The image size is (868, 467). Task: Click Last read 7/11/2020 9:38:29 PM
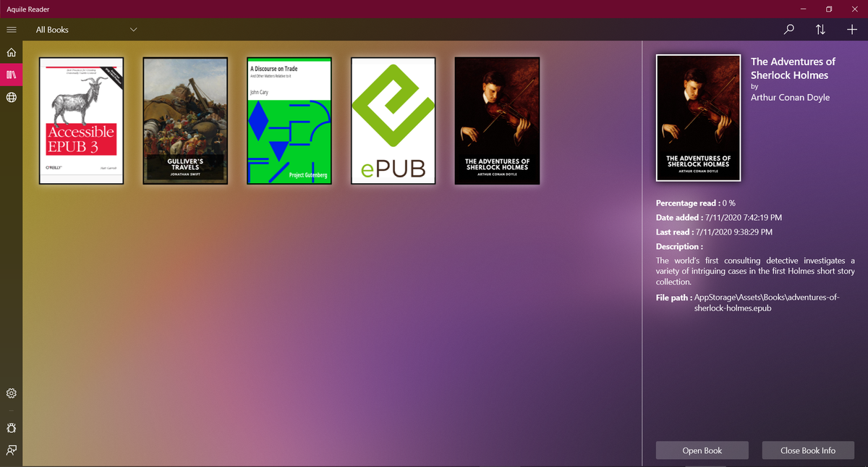tap(714, 232)
